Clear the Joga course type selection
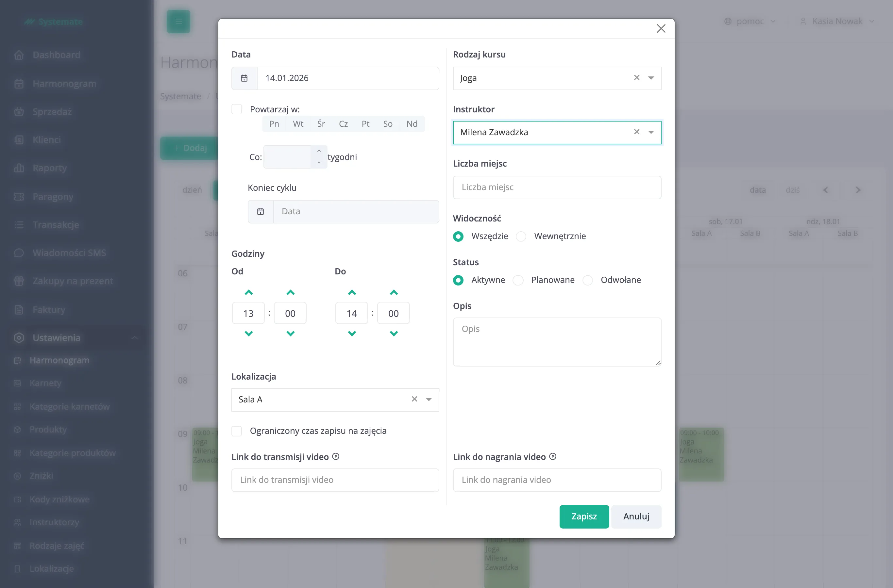This screenshot has width=893, height=588. [x=637, y=78]
